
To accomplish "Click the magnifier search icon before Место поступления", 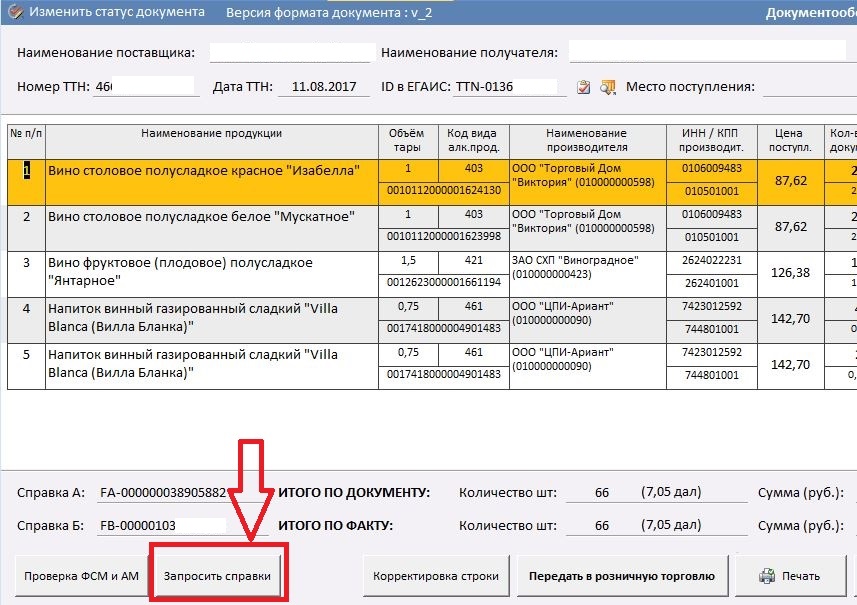I will click(607, 88).
